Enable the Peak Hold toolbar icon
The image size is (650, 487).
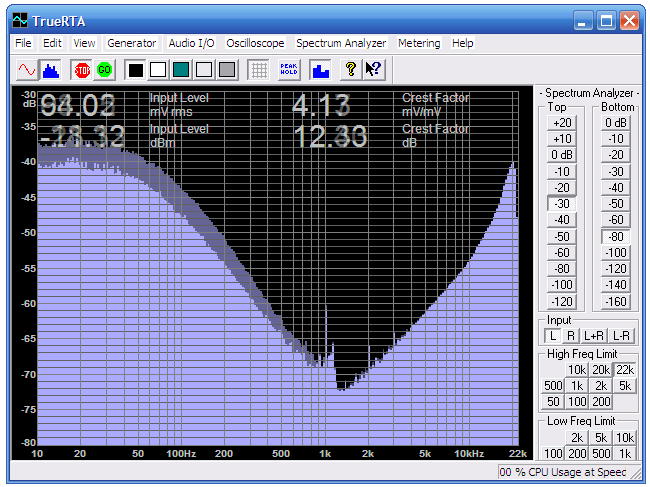pos(289,70)
